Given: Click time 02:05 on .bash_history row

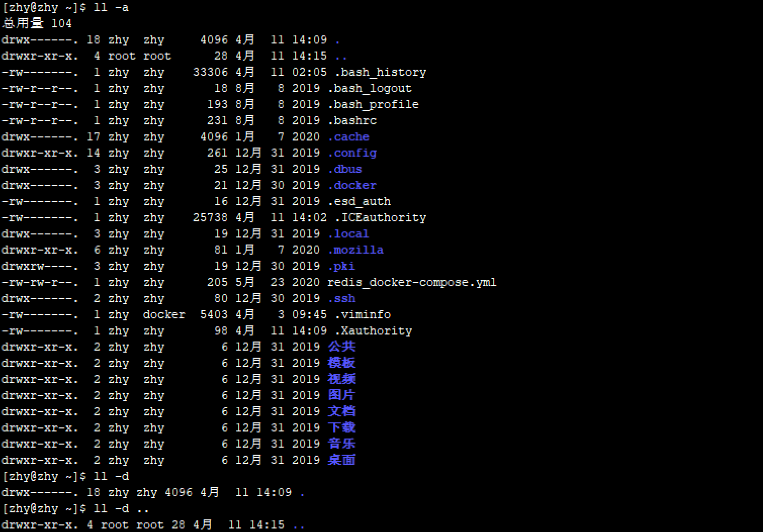Looking at the screenshot, I should tap(309, 72).
